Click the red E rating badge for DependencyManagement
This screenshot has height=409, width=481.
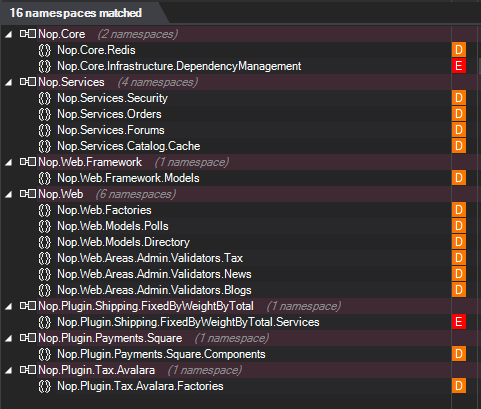click(x=459, y=66)
